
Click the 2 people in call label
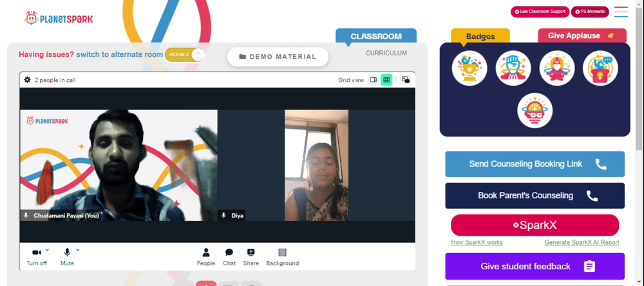click(55, 80)
